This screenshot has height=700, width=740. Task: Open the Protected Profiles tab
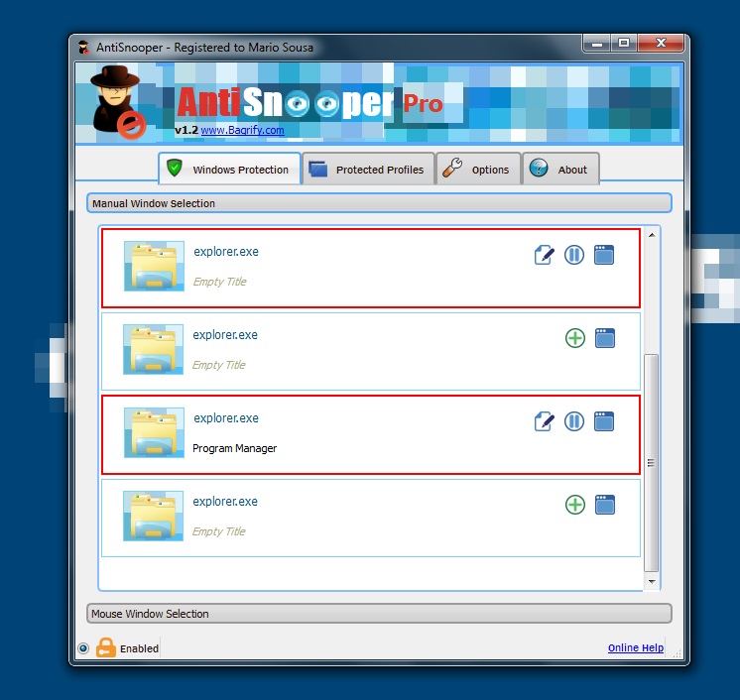click(x=368, y=169)
